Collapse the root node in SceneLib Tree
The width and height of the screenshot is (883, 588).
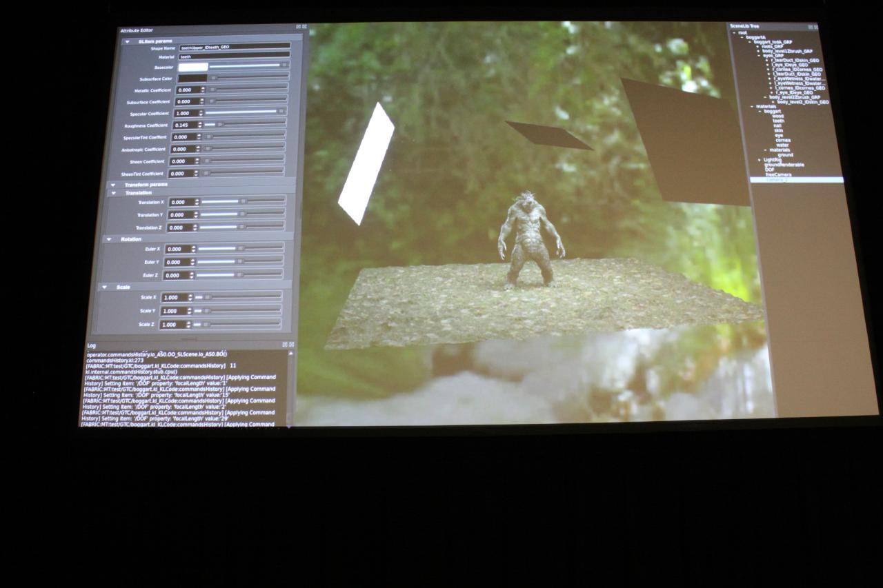pyautogui.click(x=734, y=32)
